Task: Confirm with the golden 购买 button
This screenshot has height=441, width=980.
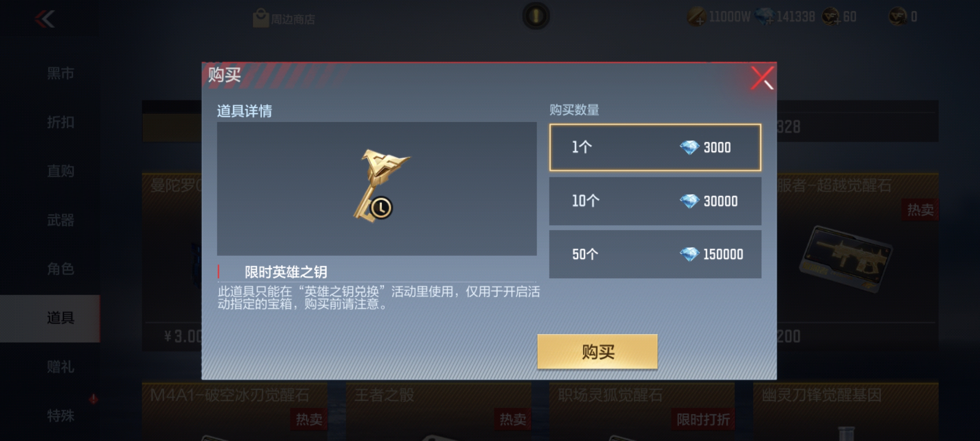Action: (597, 352)
